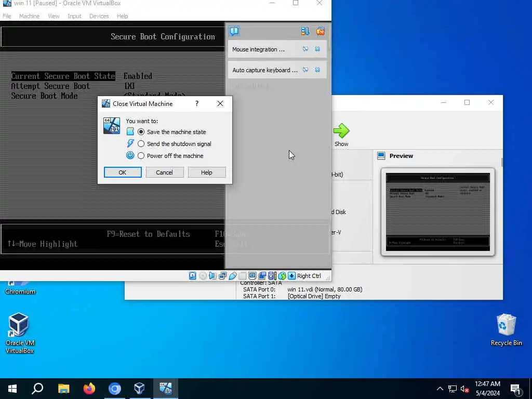Click the optical disk status icon

(203, 276)
